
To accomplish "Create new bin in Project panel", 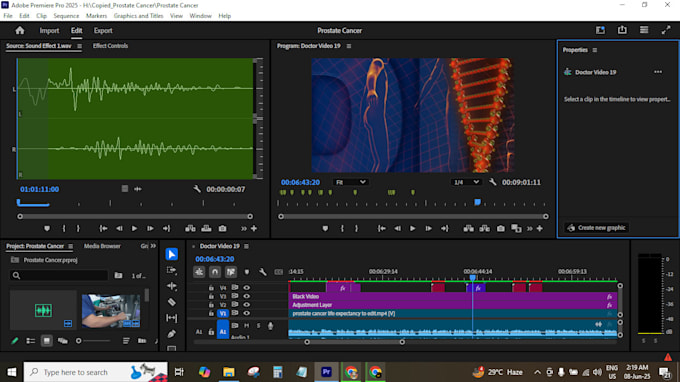I will point(142,341).
